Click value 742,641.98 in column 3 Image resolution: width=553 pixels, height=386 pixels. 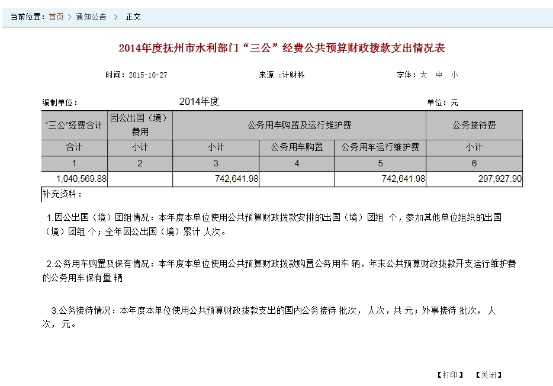(x=237, y=179)
